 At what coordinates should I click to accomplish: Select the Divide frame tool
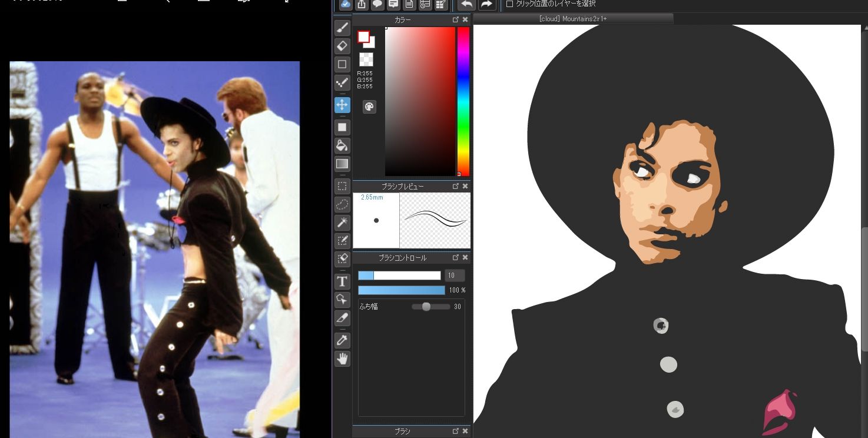(342, 318)
